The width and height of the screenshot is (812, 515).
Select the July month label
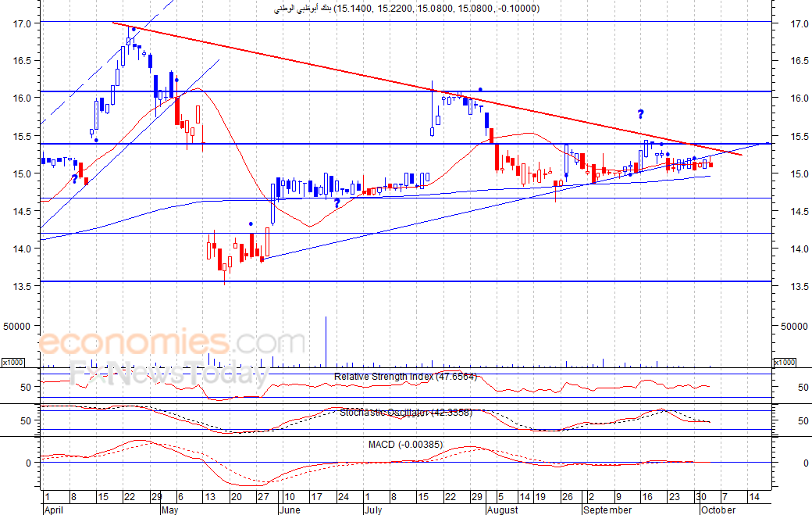373,510
